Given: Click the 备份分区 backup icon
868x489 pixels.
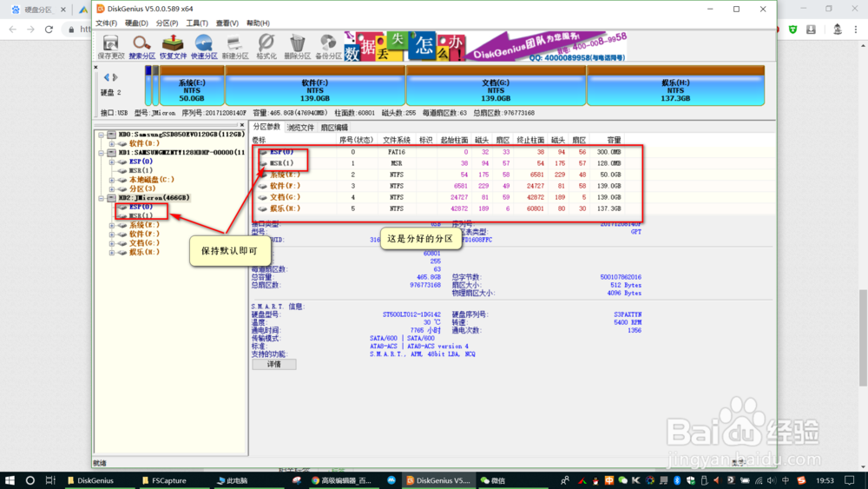Looking at the screenshot, I should tap(328, 47).
